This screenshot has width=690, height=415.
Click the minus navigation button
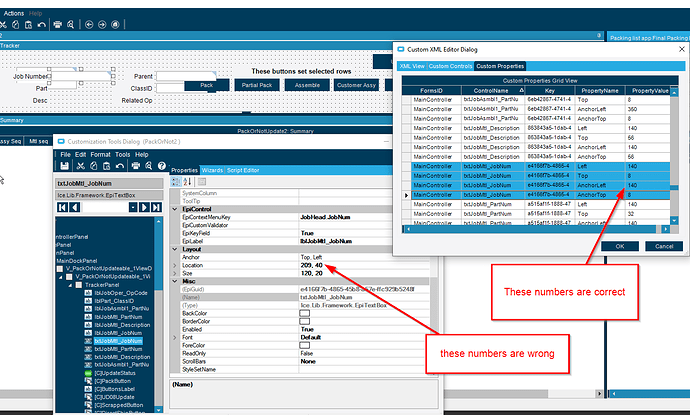point(133,207)
